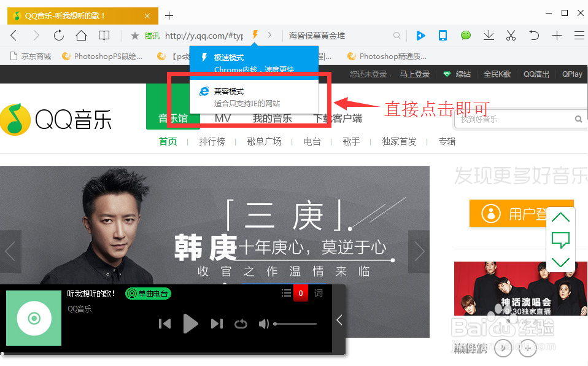Screen dimensions: 588x366
Task: Take a screenshot with the scissors icon
Action: pos(511,36)
